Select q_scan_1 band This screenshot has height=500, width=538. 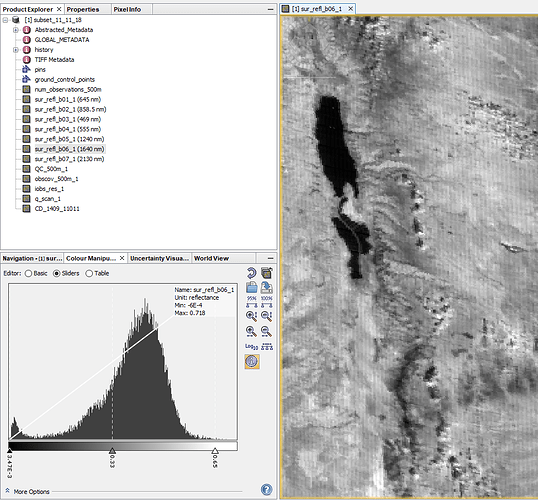tap(47, 199)
